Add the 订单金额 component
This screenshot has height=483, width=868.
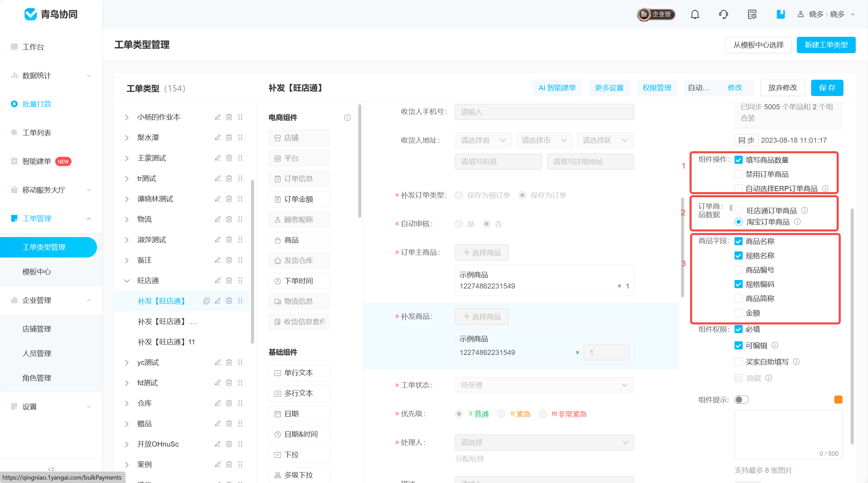click(x=299, y=199)
